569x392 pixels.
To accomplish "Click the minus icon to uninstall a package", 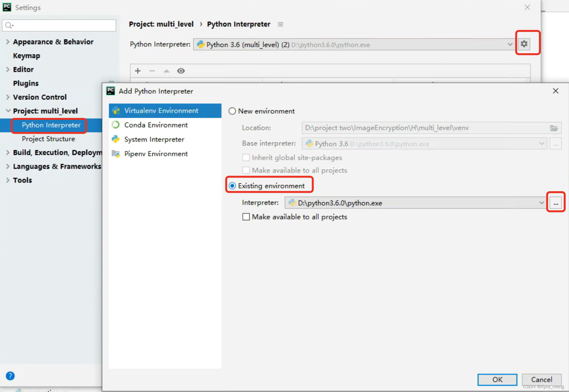I will point(152,71).
